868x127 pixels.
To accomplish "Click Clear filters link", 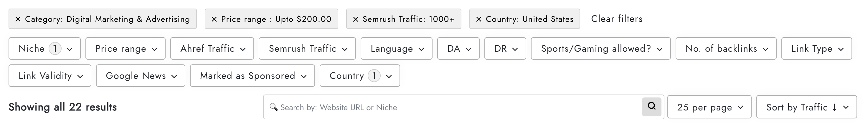I will [x=617, y=19].
